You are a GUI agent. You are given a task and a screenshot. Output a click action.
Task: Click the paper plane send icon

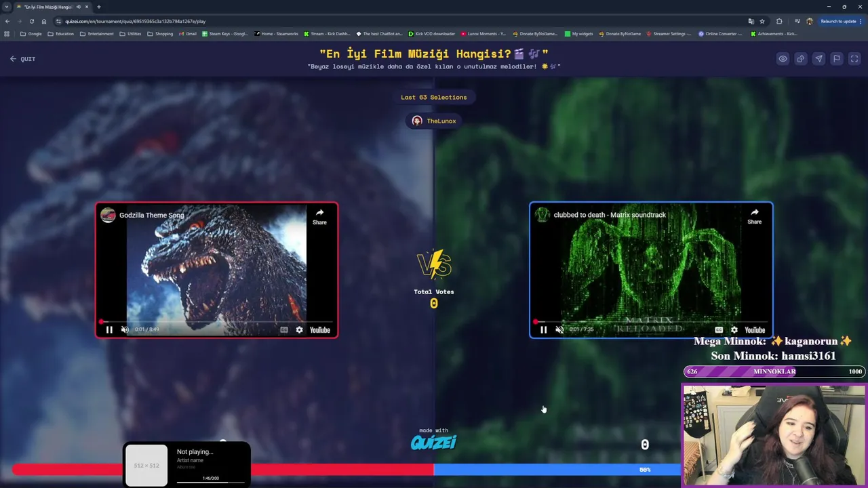pyautogui.click(x=818, y=59)
